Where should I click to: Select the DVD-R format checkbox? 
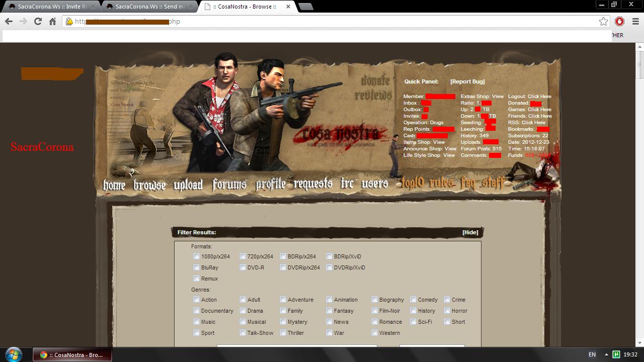click(x=243, y=267)
